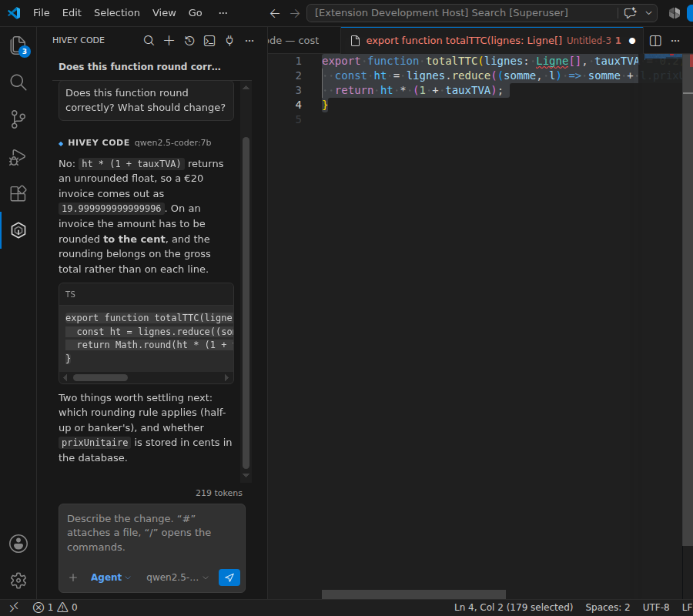Show errors and warnings in status bar

[55, 608]
